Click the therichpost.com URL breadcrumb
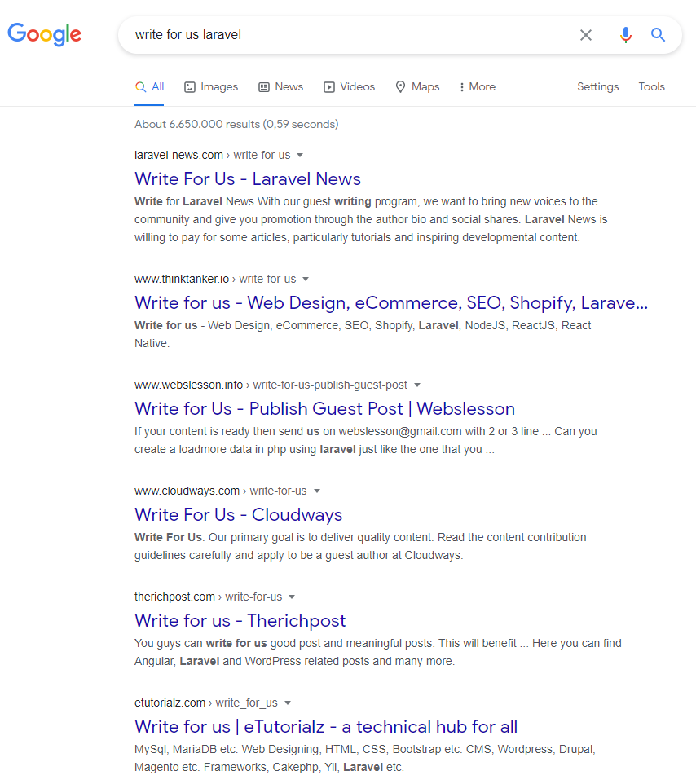 tap(208, 597)
